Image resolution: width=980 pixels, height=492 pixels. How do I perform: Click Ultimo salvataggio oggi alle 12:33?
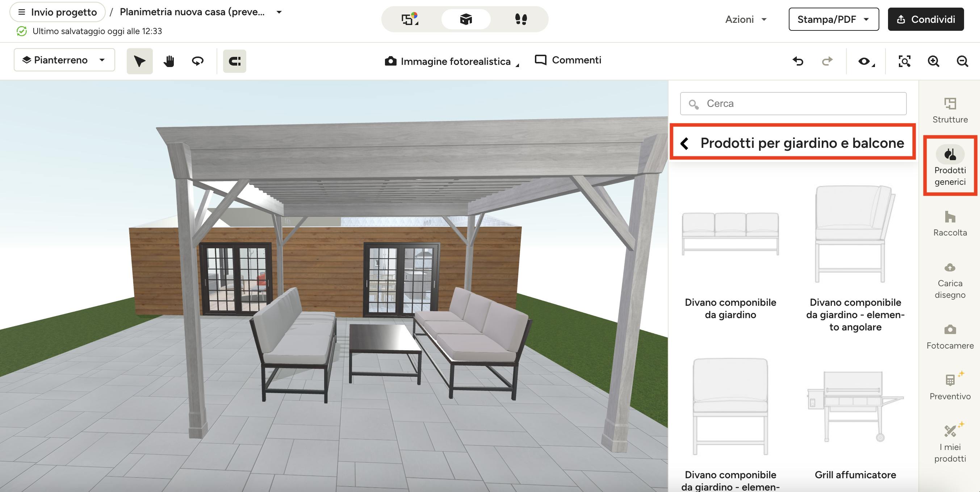(x=97, y=31)
